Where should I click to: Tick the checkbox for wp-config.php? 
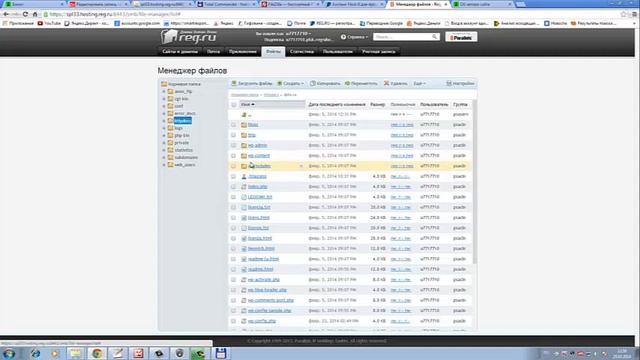[x=233, y=321]
